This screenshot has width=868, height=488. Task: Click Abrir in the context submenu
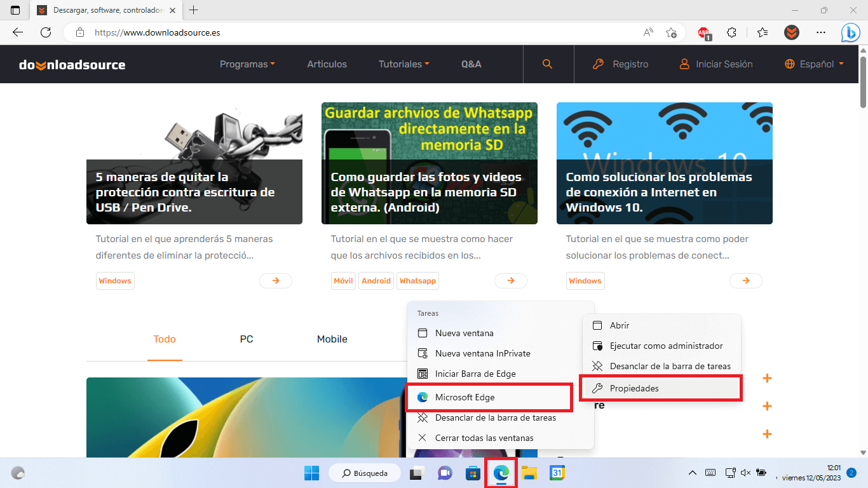[661, 325]
